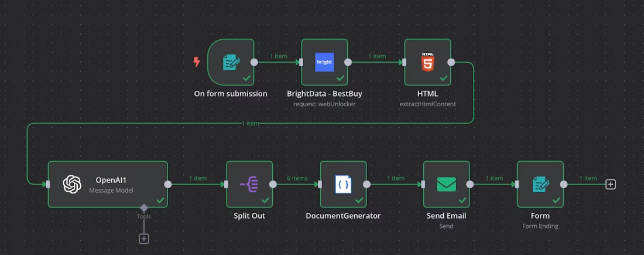Click success checkmark on Send Email node
This screenshot has width=644, height=255.
(462, 200)
